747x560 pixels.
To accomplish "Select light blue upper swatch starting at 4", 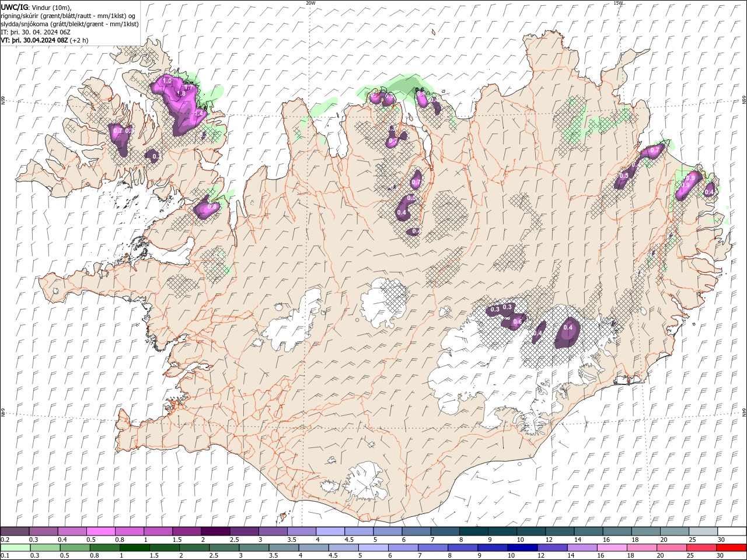I will [x=330, y=531].
